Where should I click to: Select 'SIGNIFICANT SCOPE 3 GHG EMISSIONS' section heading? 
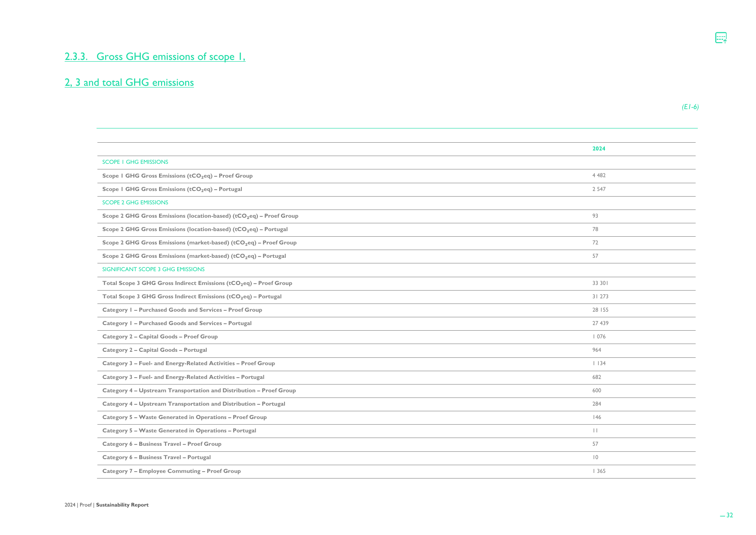[153, 269]
